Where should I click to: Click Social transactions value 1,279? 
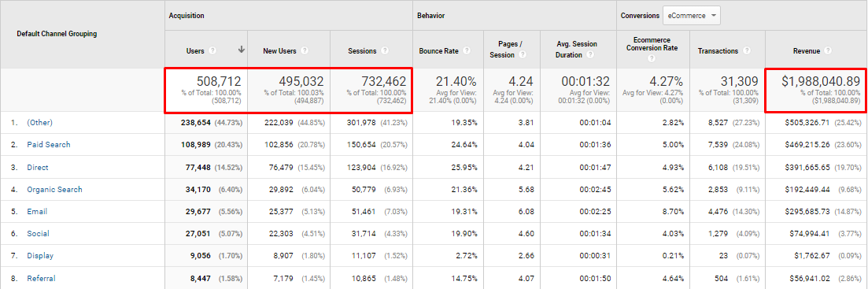click(718, 234)
